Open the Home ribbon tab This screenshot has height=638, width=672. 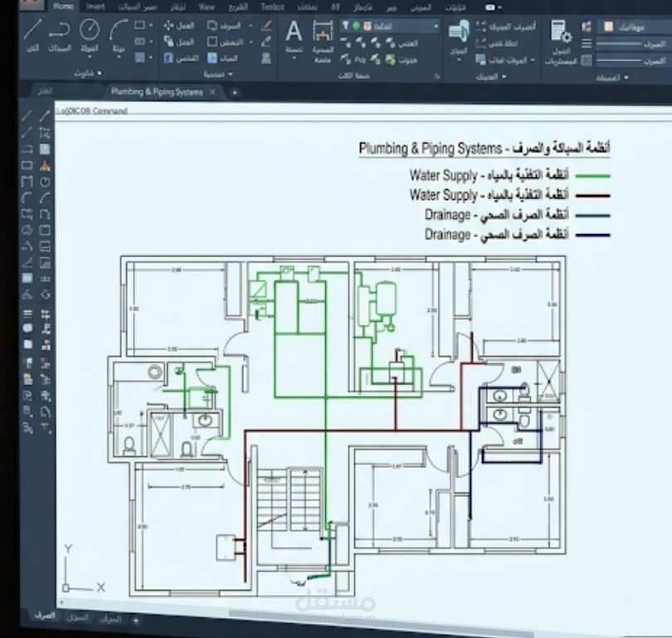[x=62, y=6]
